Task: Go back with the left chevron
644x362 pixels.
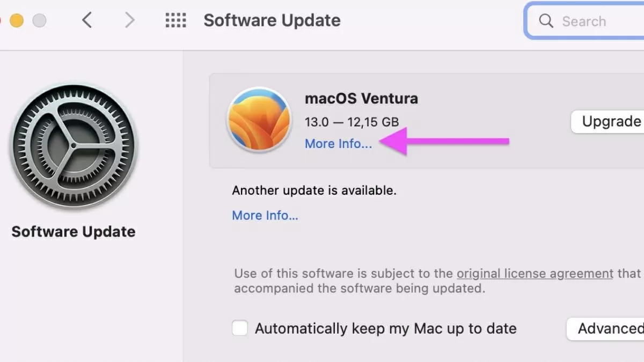Action: click(x=87, y=21)
